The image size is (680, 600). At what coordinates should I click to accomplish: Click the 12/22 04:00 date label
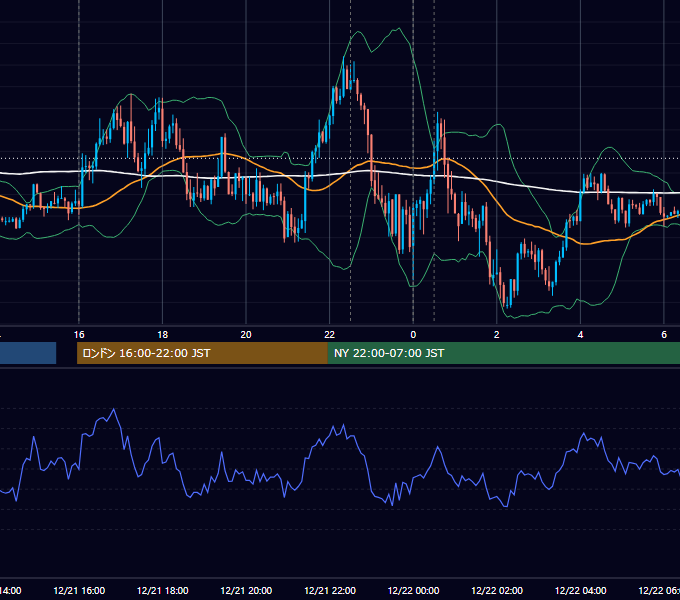point(580,591)
